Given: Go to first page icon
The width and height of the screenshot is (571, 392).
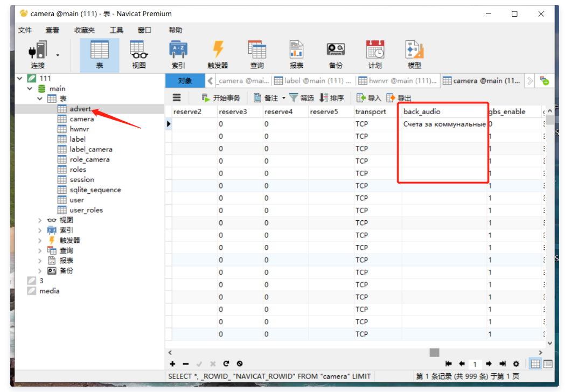Looking at the screenshot, I should point(449,363).
